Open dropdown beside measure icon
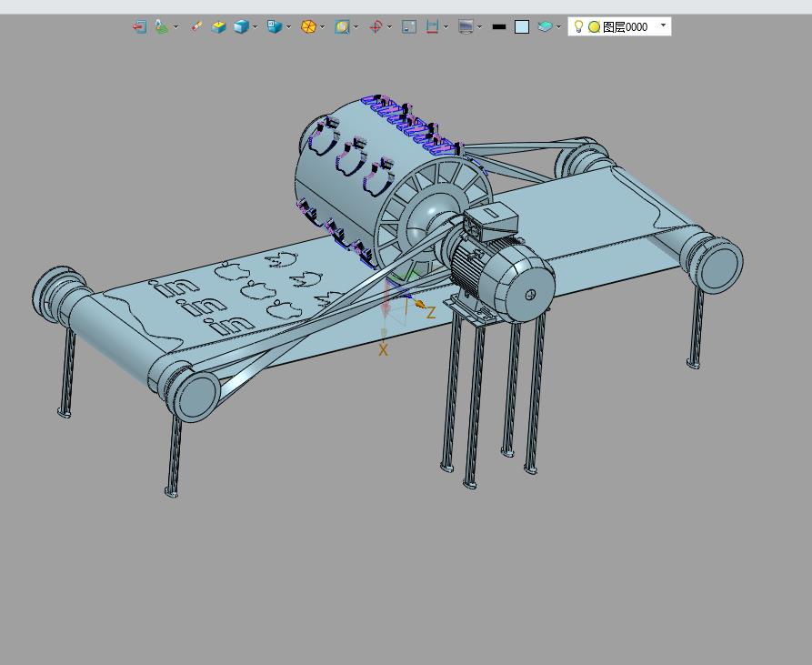The width and height of the screenshot is (812, 665). pos(446,27)
